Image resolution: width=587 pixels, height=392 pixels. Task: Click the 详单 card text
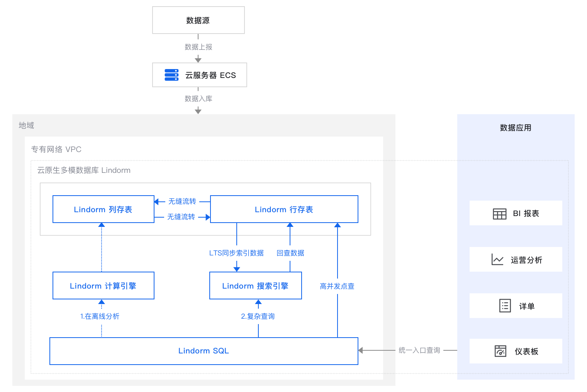click(527, 306)
